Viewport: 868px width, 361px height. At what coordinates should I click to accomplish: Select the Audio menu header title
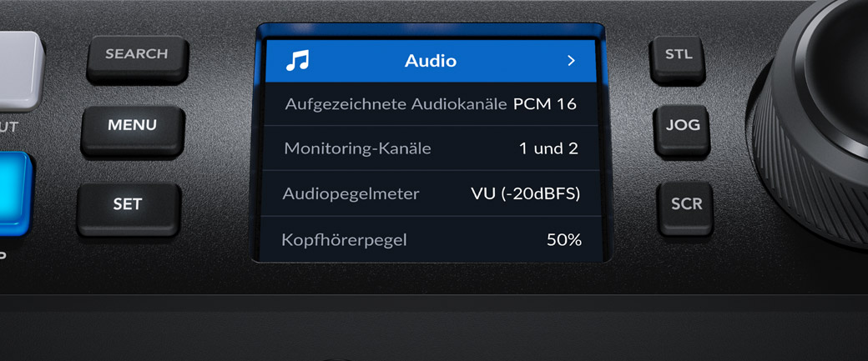[x=431, y=61]
